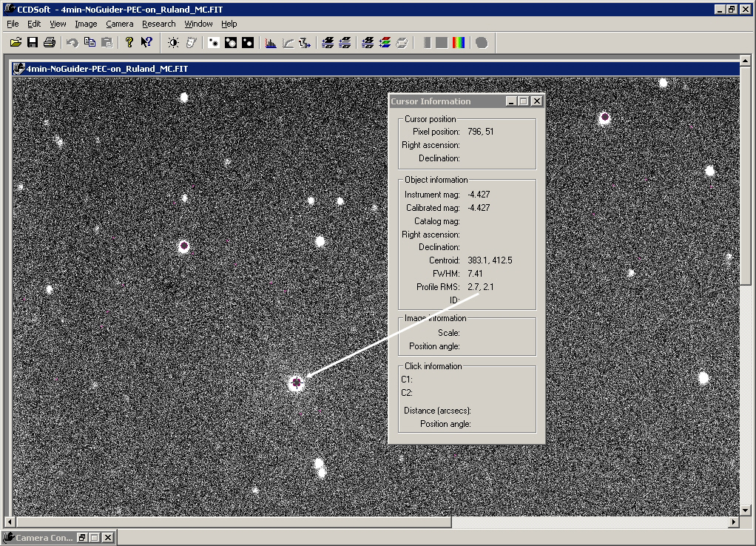
Task: Select the large white circle on black icon
Action: click(x=231, y=42)
